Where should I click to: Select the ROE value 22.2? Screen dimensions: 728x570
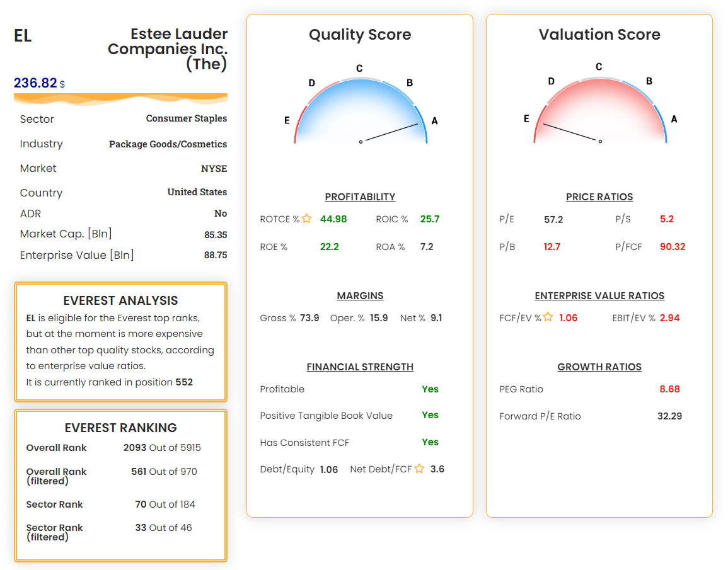(x=329, y=247)
